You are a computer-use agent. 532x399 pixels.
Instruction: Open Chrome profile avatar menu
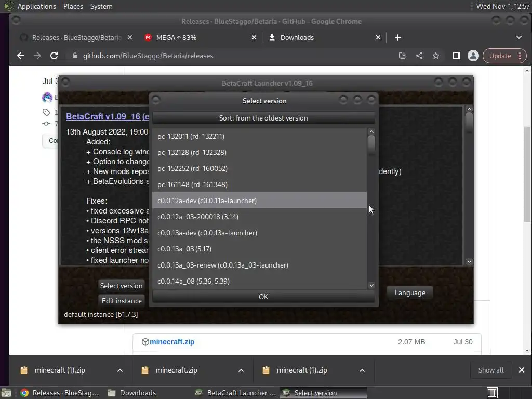(473, 56)
